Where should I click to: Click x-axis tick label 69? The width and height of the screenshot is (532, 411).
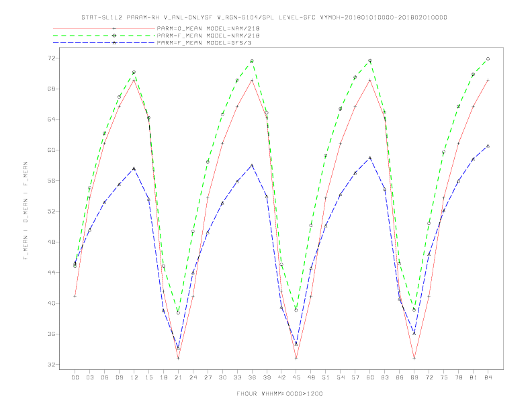pyautogui.click(x=414, y=377)
